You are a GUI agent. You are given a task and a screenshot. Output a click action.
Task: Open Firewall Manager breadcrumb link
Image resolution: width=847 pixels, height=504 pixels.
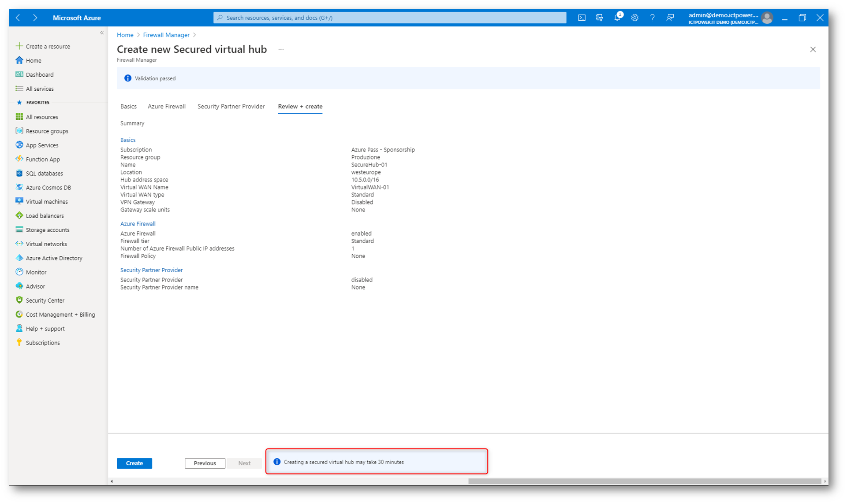pyautogui.click(x=166, y=35)
